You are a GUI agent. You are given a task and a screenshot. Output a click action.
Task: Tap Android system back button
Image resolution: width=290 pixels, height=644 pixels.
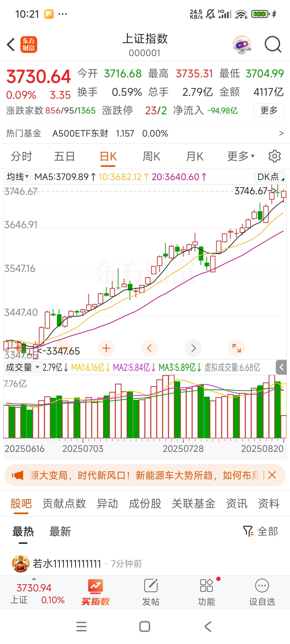(x=208, y=627)
